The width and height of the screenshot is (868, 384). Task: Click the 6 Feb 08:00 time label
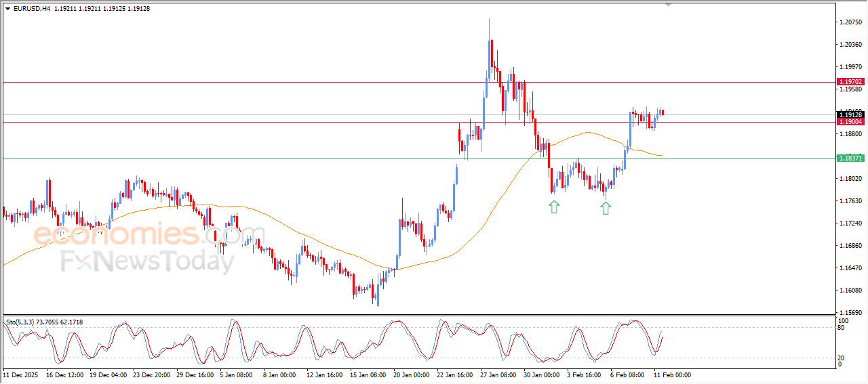pos(629,375)
